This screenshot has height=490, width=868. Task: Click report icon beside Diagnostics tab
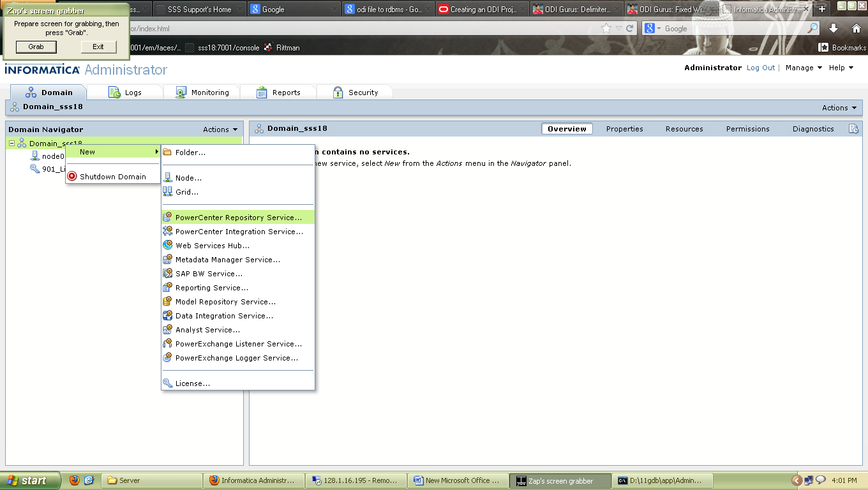(853, 129)
